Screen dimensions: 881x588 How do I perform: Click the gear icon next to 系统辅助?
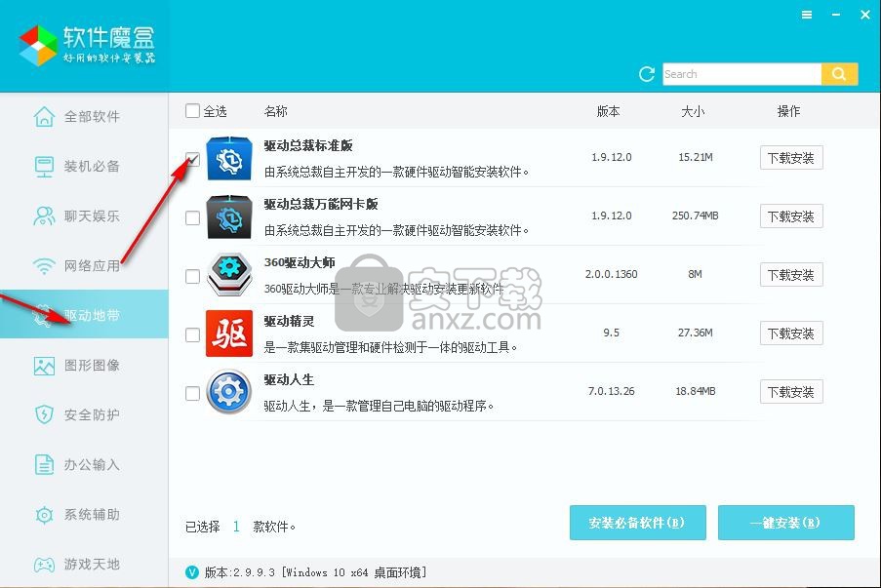[44, 515]
